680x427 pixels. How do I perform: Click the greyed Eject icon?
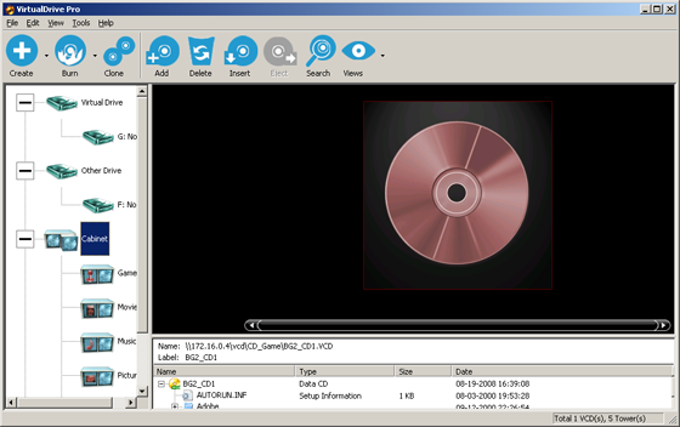pyautogui.click(x=280, y=51)
